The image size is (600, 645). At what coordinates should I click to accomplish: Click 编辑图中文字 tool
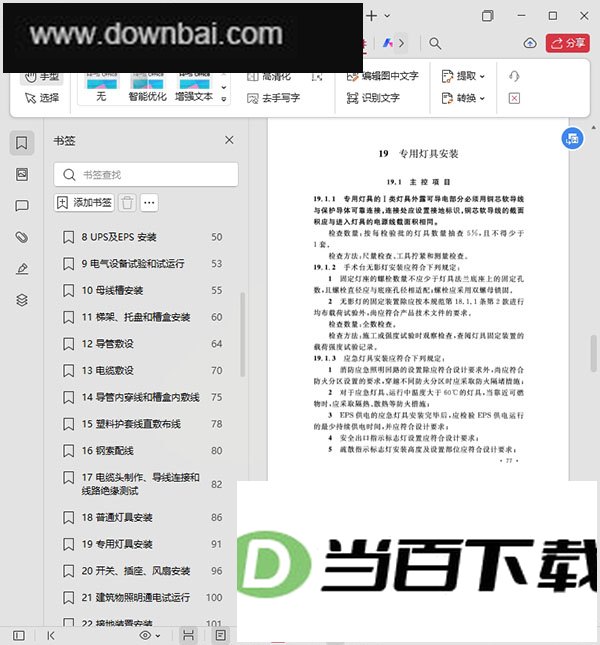click(x=382, y=76)
